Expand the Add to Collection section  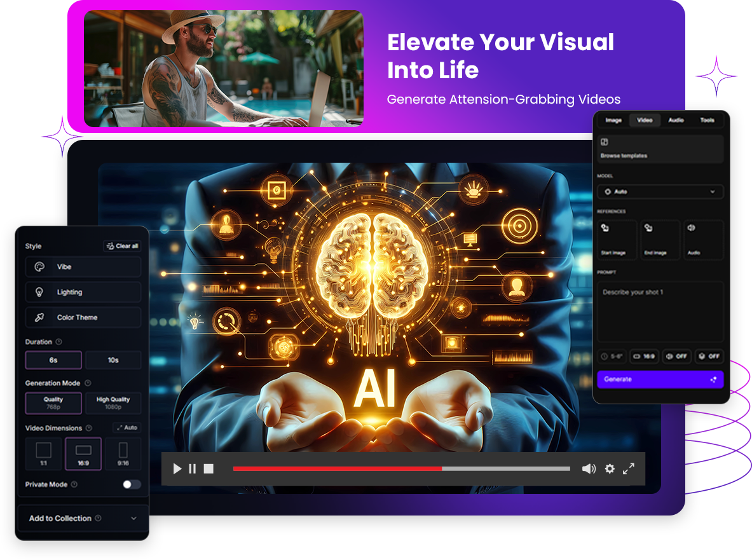click(82, 519)
